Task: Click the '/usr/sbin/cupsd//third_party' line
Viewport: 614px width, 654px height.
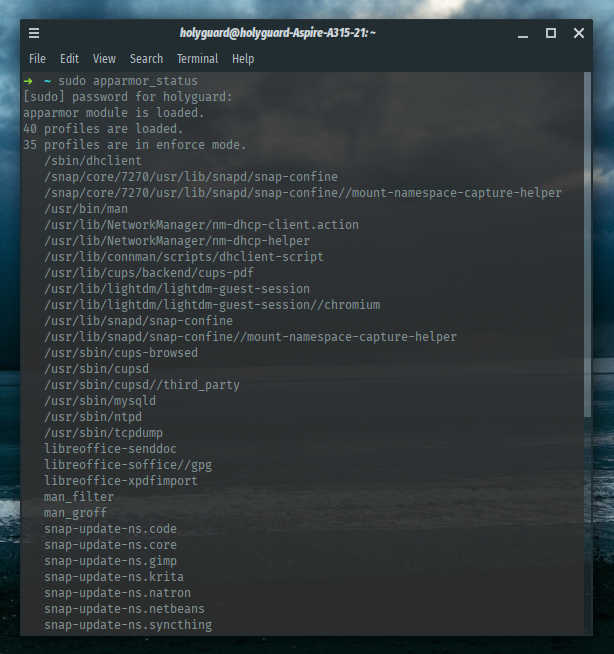Action: (x=142, y=385)
